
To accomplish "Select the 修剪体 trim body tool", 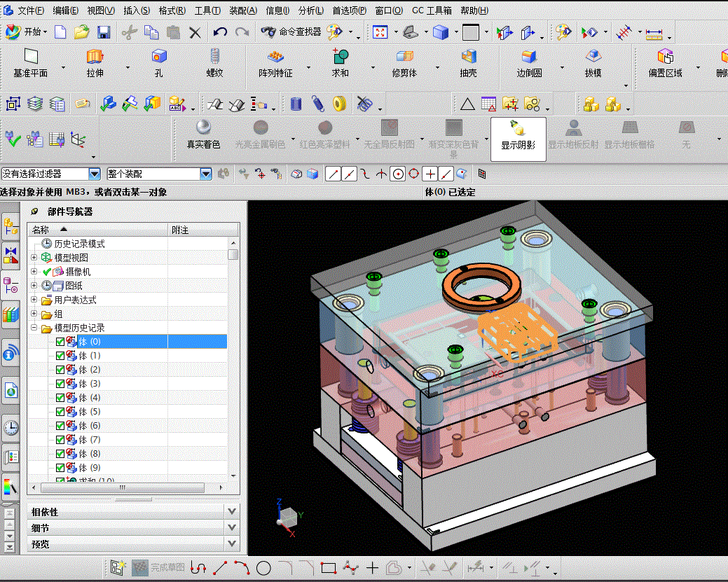I will point(404,63).
